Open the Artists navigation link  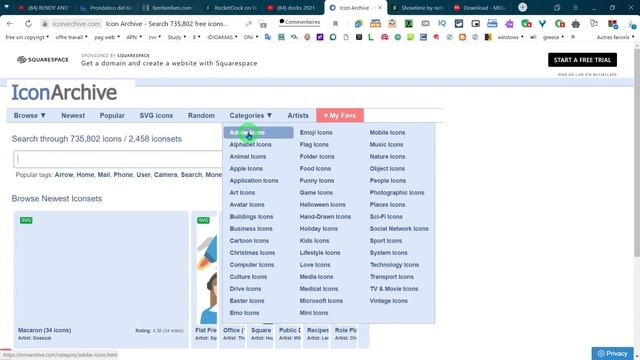[x=298, y=116]
